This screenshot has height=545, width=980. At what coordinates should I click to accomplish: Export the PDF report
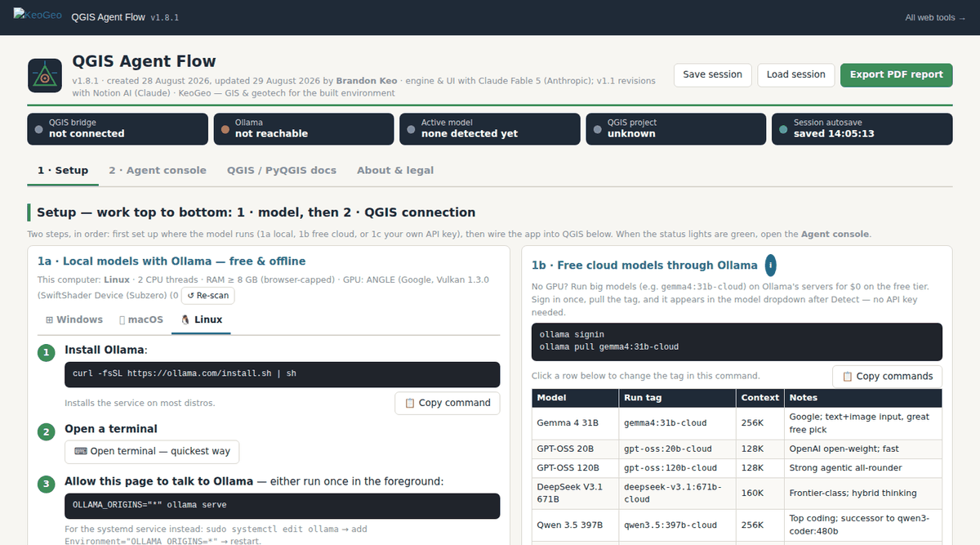point(897,74)
